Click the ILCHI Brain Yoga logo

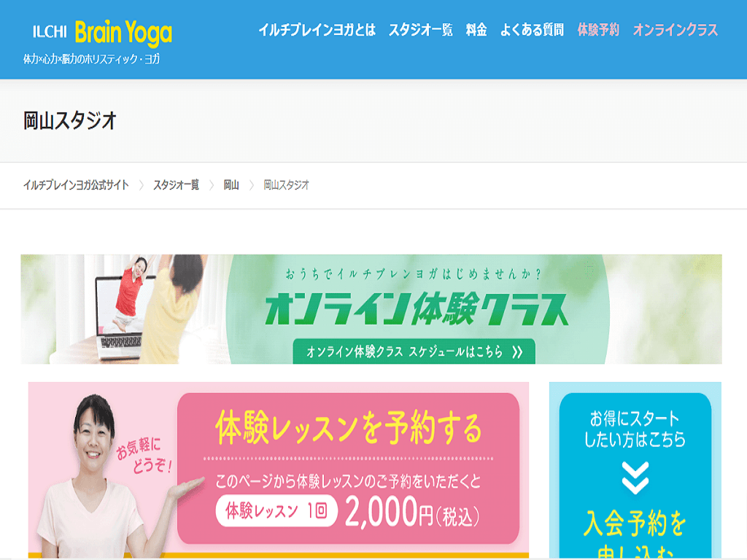pos(102,32)
